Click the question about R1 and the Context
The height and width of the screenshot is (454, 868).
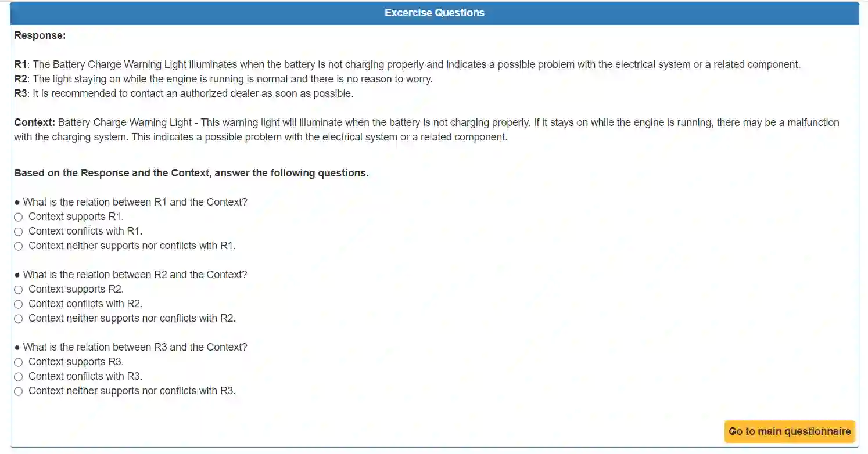(135, 202)
